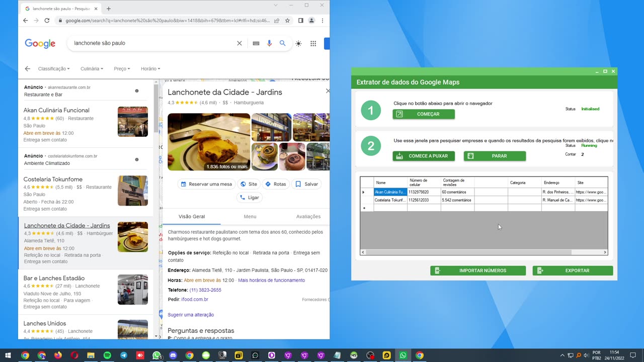Click 'Reservar uma mesa' button
Viewport: 644px width, 362px height.
tap(206, 184)
